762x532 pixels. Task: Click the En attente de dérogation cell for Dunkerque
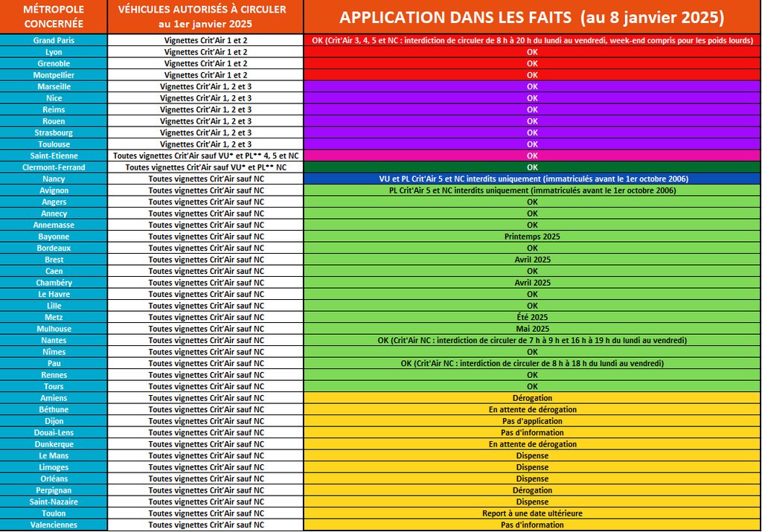532,443
